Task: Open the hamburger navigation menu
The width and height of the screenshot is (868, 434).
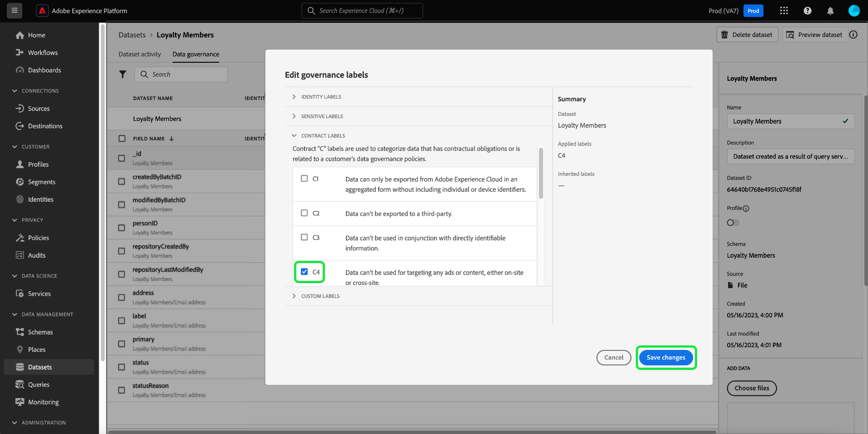Action: coord(15,10)
